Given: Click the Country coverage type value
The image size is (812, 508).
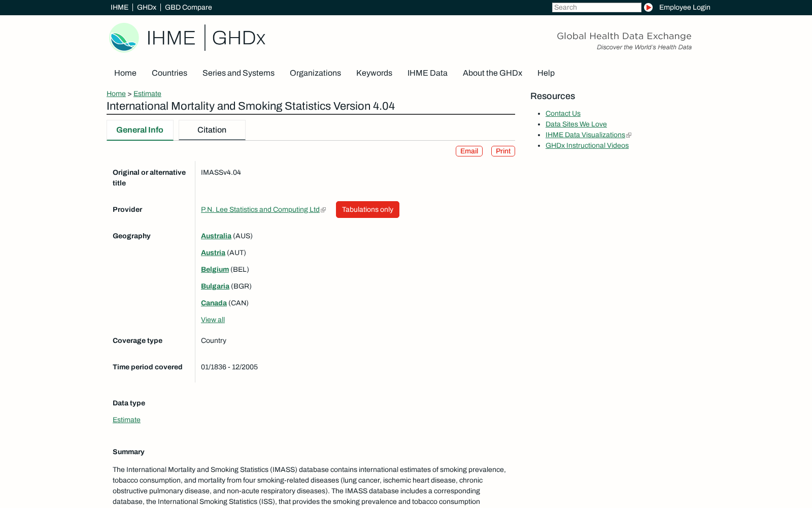Looking at the screenshot, I should pos(214,340).
